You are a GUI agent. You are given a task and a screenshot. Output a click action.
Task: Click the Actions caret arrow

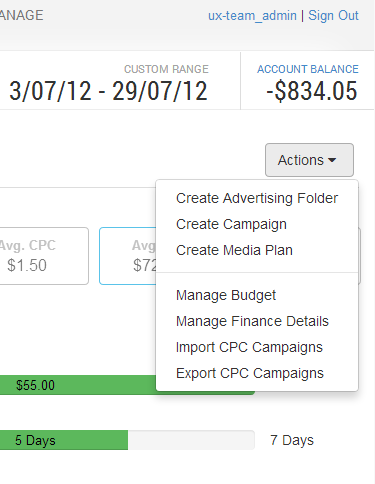tap(332, 160)
